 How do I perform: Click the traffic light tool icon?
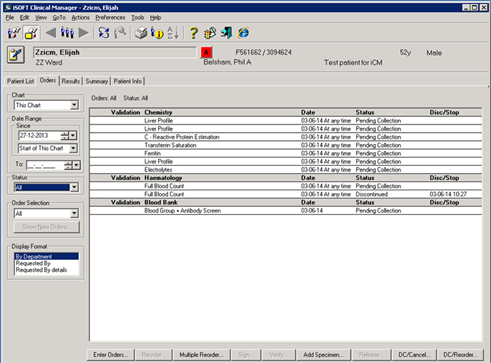click(210, 33)
